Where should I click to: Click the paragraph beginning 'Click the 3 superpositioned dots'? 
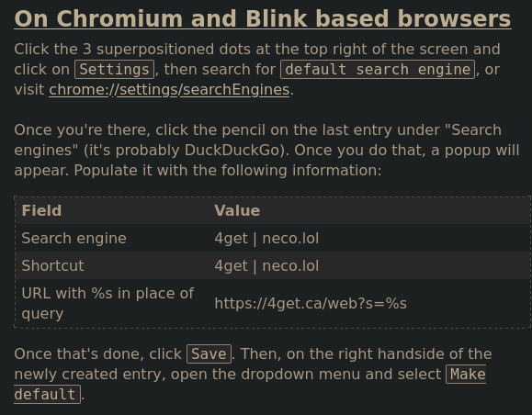pyautogui.click(x=257, y=70)
